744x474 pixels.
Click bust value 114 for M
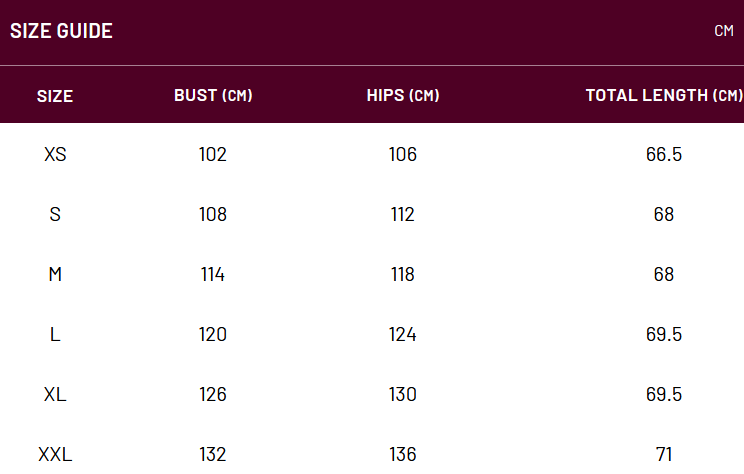(213, 274)
